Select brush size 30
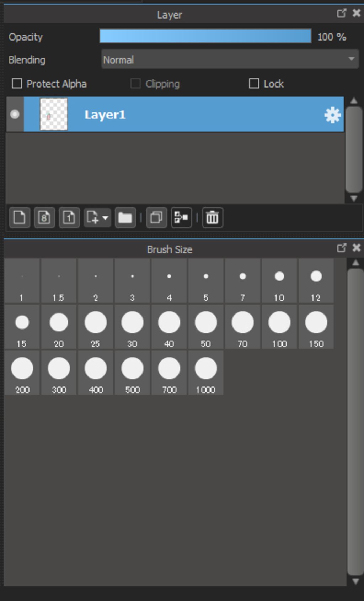This screenshot has width=364, height=601. (132, 327)
